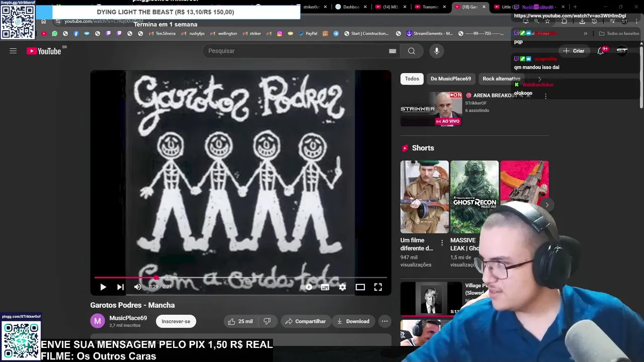The width and height of the screenshot is (644, 362).
Task: Open the Telegram bookmark icon
Action: pyautogui.click(x=336, y=34)
